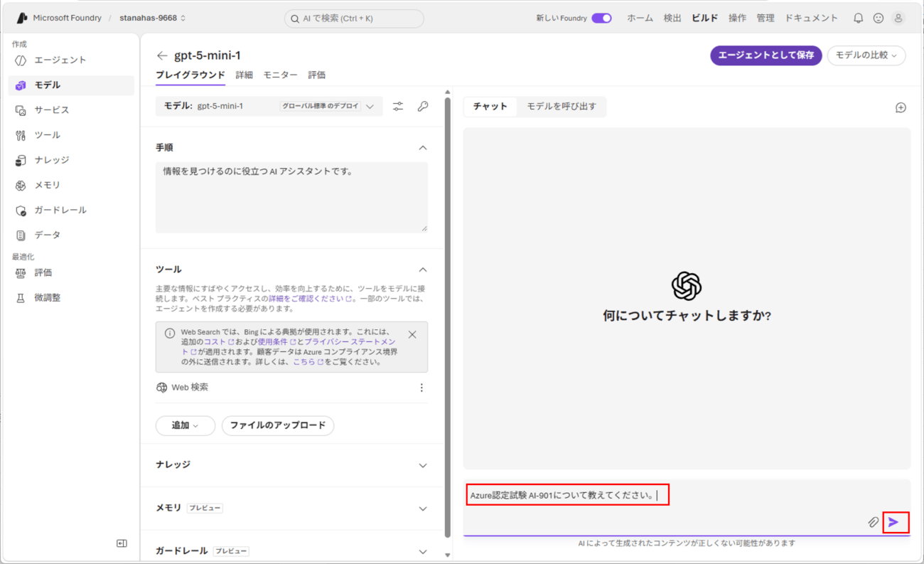
Task: Toggle the 新しい Foundry switch
Action: (601, 18)
